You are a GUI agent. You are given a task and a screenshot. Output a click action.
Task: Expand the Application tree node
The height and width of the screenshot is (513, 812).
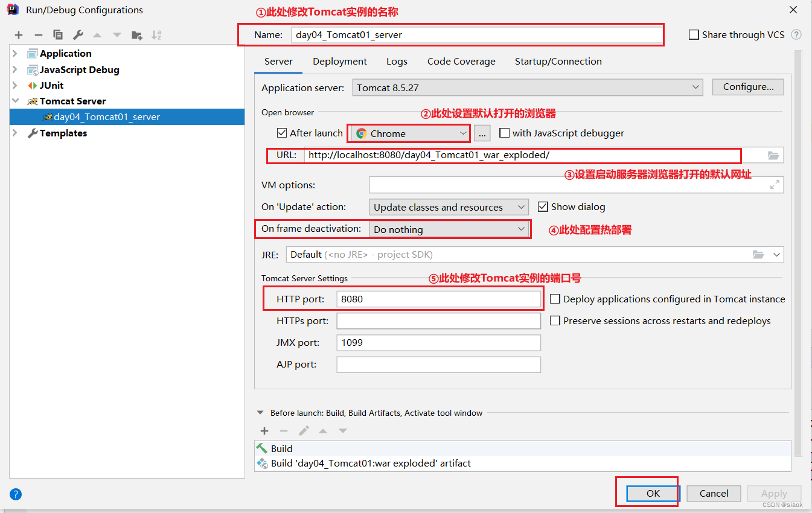coord(15,53)
